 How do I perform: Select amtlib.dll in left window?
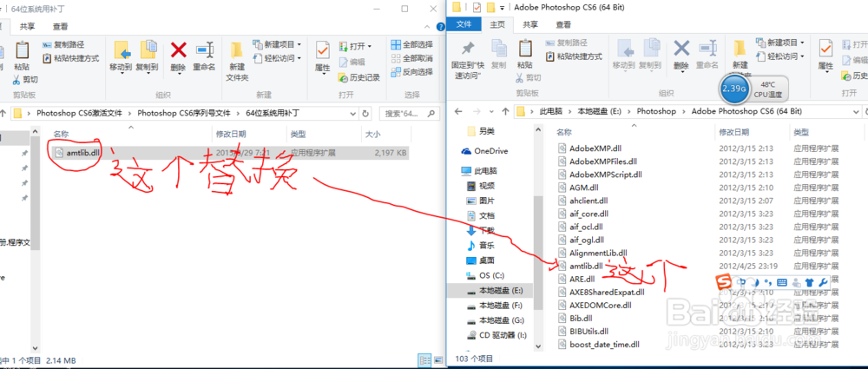[230, 152]
